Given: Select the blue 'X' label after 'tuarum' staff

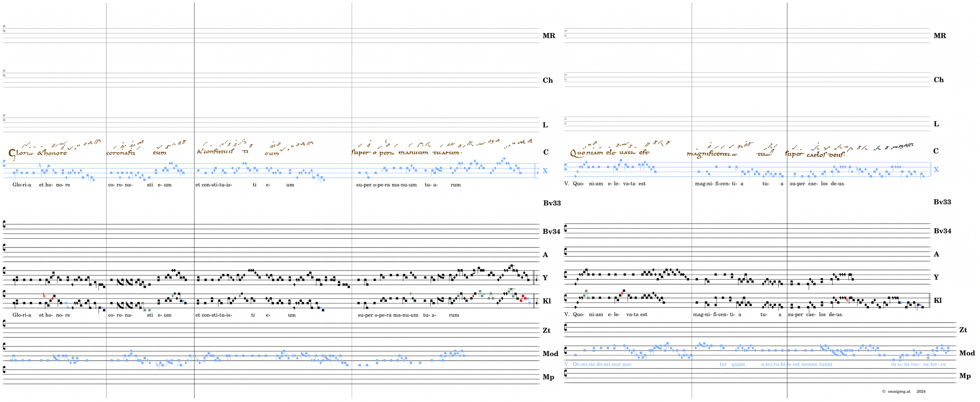Looking at the screenshot, I should (x=545, y=171).
